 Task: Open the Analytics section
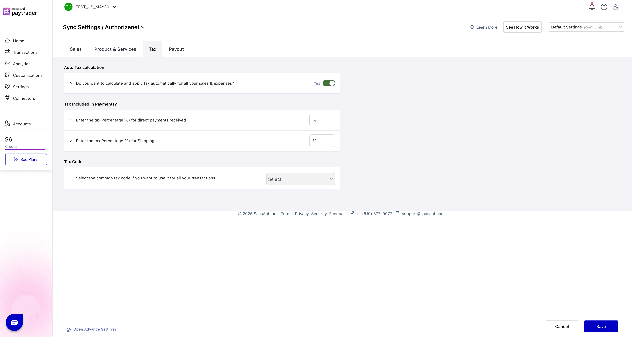pos(22,64)
